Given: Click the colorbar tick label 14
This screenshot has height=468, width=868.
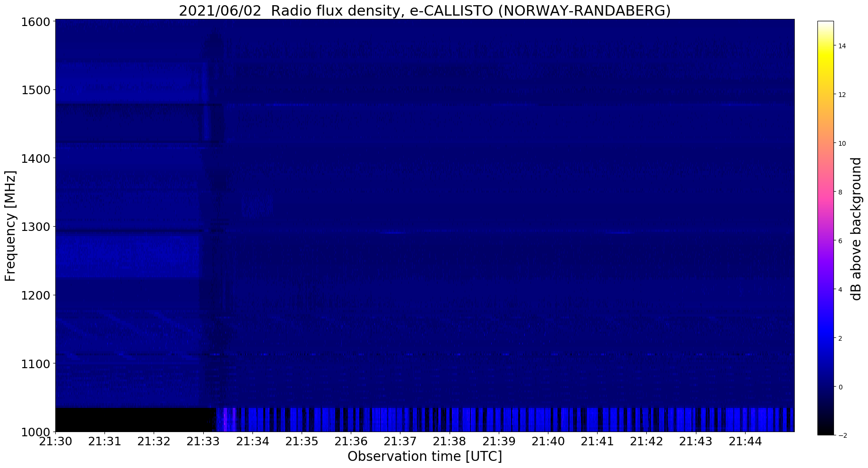Looking at the screenshot, I should pos(842,46).
